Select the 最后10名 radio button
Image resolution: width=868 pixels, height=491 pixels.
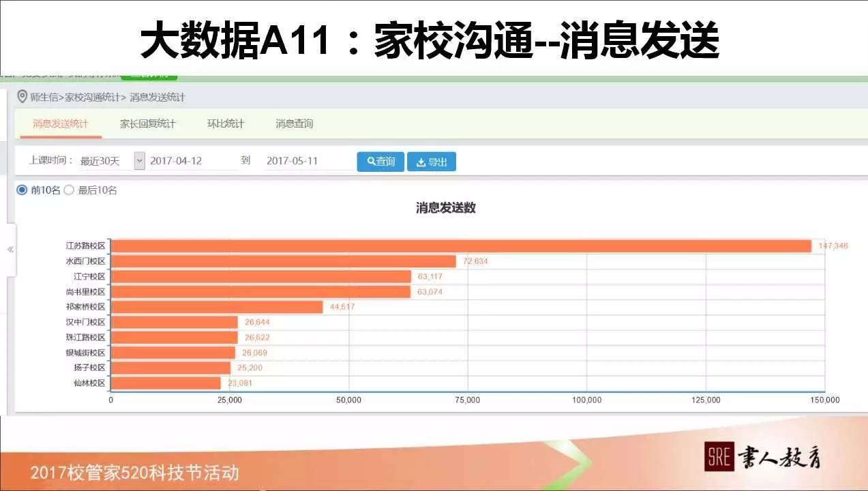click(x=68, y=191)
